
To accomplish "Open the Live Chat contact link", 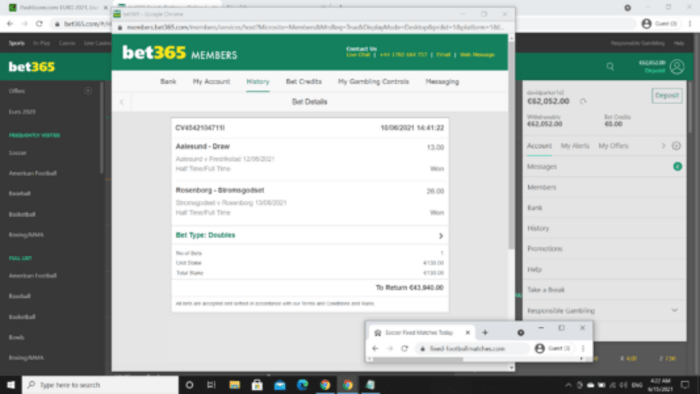I will tap(358, 55).
